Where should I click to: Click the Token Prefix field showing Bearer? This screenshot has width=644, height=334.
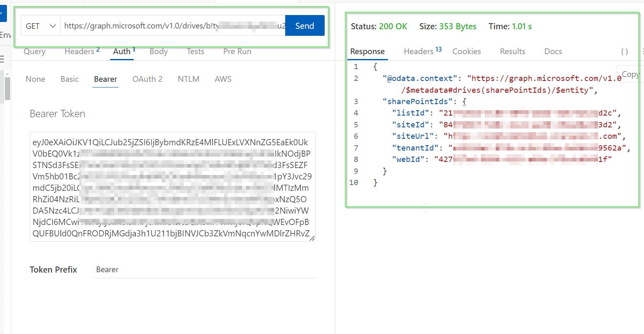205,270
